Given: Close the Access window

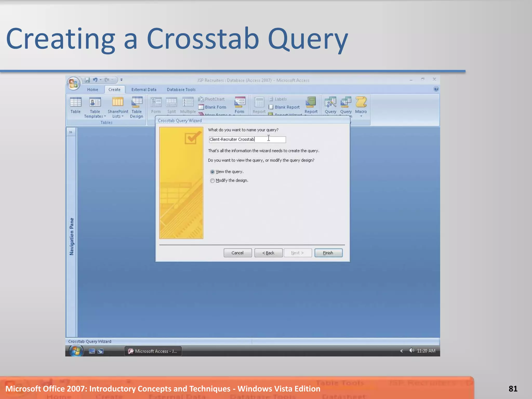Looking at the screenshot, I should [434, 79].
